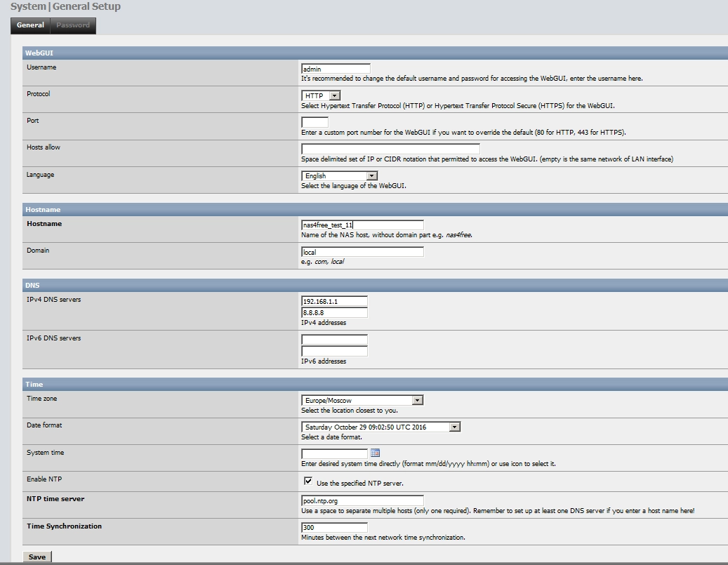Click the Time Synchronization field showing 300

(334, 527)
